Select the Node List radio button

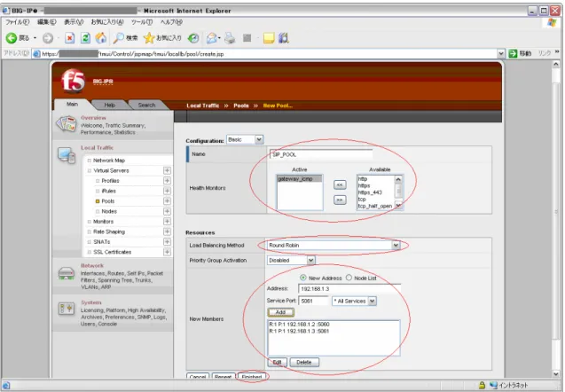pyautogui.click(x=349, y=278)
